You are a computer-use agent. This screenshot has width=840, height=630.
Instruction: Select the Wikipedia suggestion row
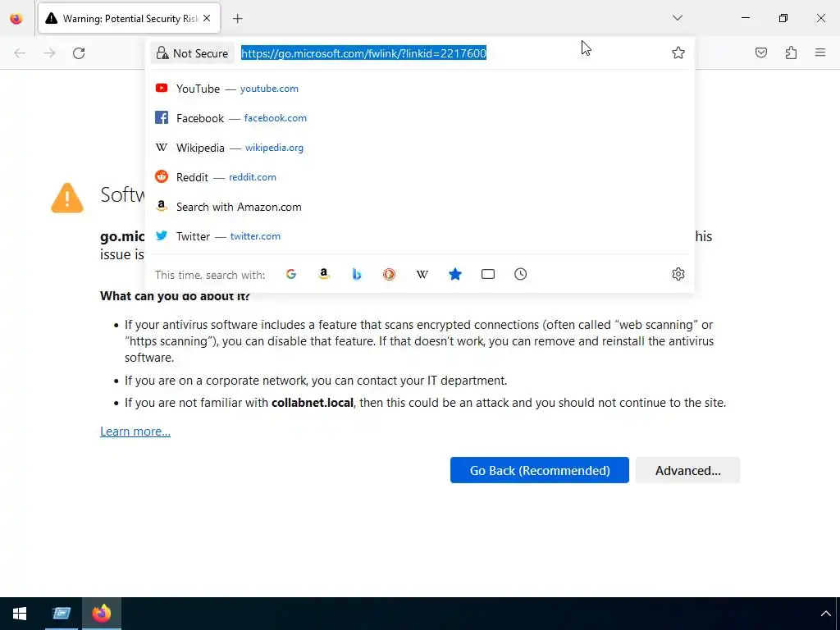coord(419,148)
